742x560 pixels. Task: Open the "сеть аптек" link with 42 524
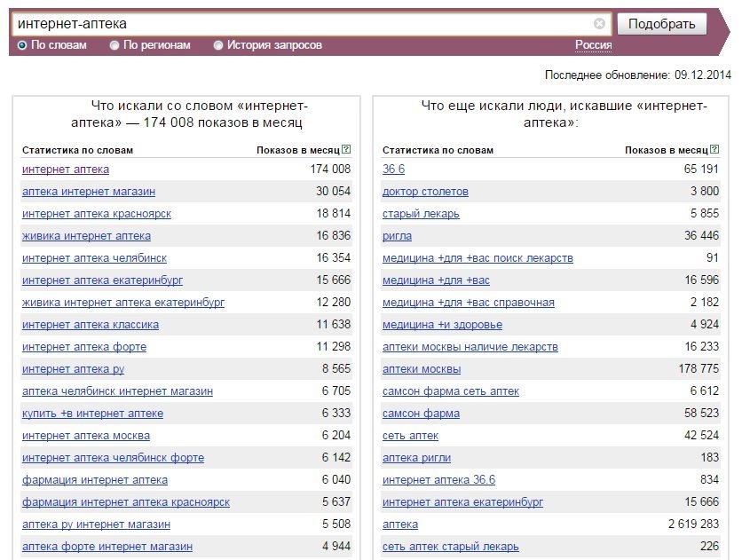(x=410, y=436)
